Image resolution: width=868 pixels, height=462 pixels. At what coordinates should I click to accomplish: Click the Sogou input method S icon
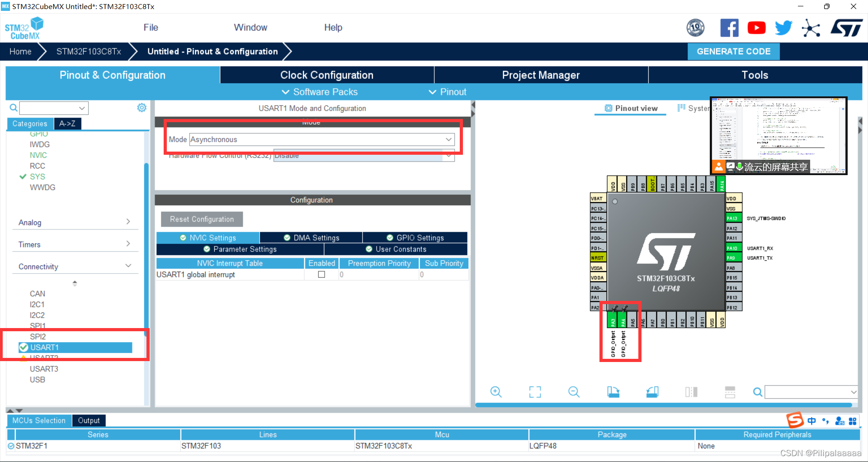coord(795,420)
